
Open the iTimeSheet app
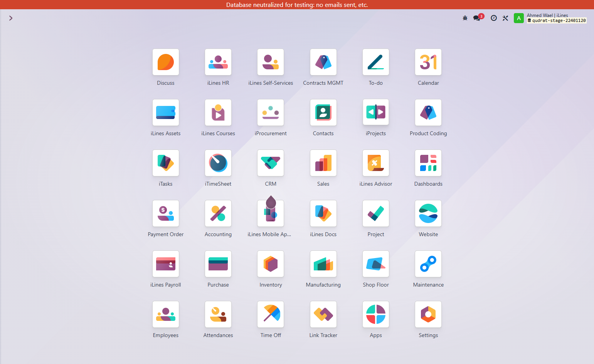pyautogui.click(x=218, y=163)
